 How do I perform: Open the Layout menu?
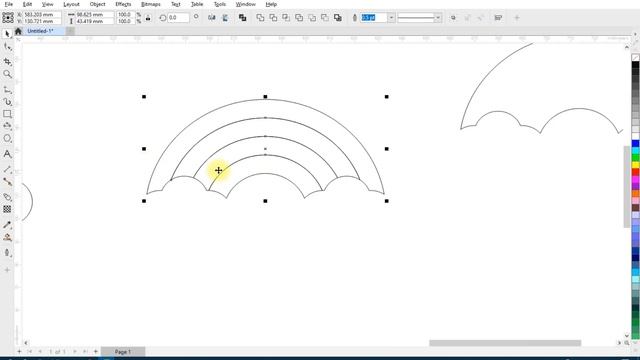tap(71, 4)
